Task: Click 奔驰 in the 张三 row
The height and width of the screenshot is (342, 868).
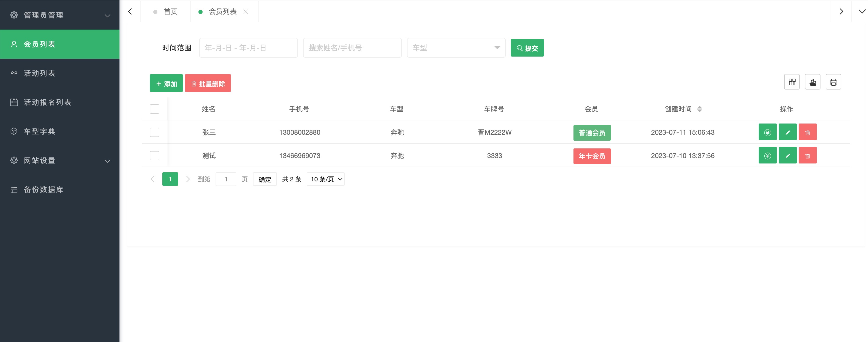Action: pos(397,132)
